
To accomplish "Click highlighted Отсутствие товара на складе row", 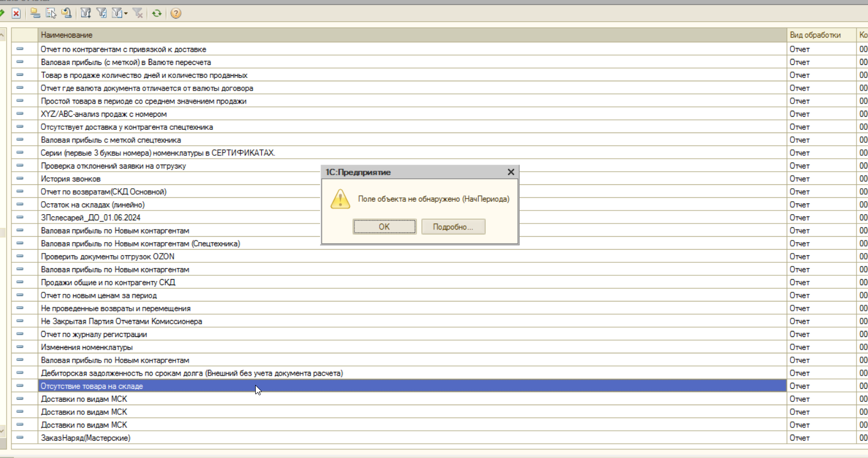I will pyautogui.click(x=412, y=386).
